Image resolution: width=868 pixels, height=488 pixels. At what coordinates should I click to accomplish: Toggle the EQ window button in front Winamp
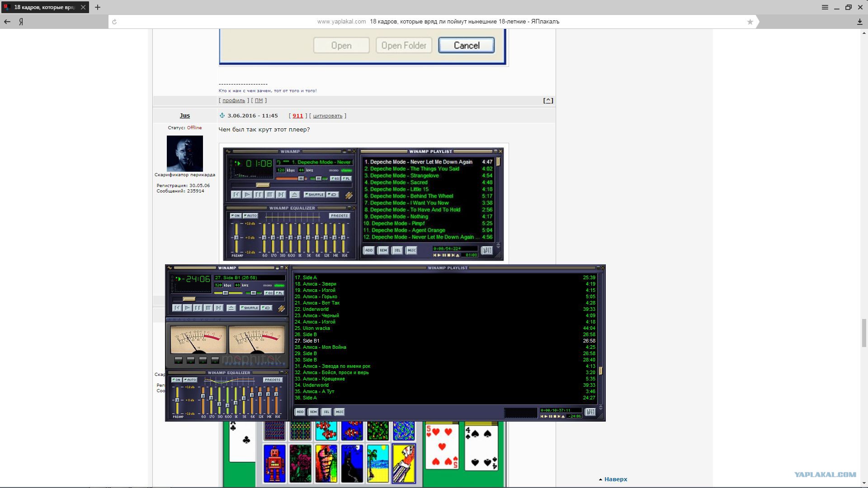pos(269,293)
